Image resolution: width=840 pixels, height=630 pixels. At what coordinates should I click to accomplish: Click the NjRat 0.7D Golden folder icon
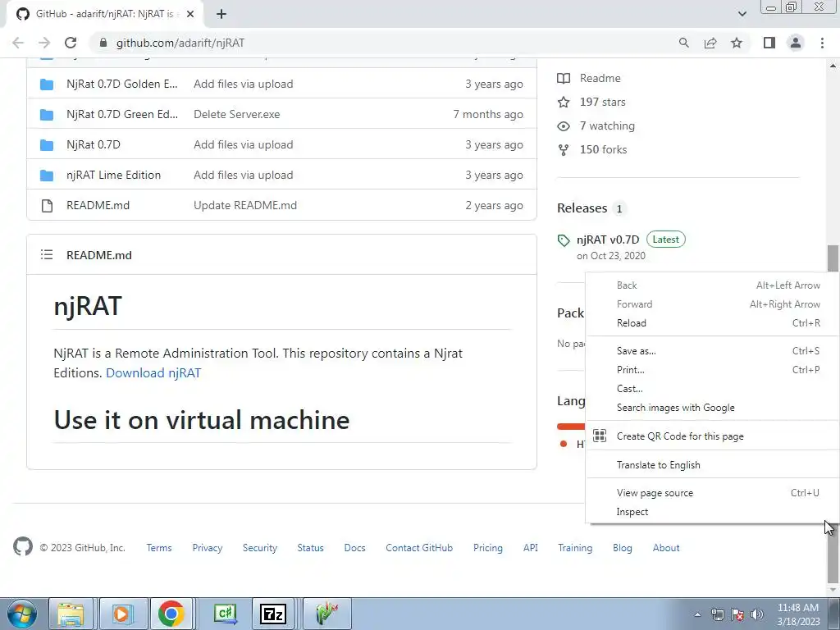[47, 84]
